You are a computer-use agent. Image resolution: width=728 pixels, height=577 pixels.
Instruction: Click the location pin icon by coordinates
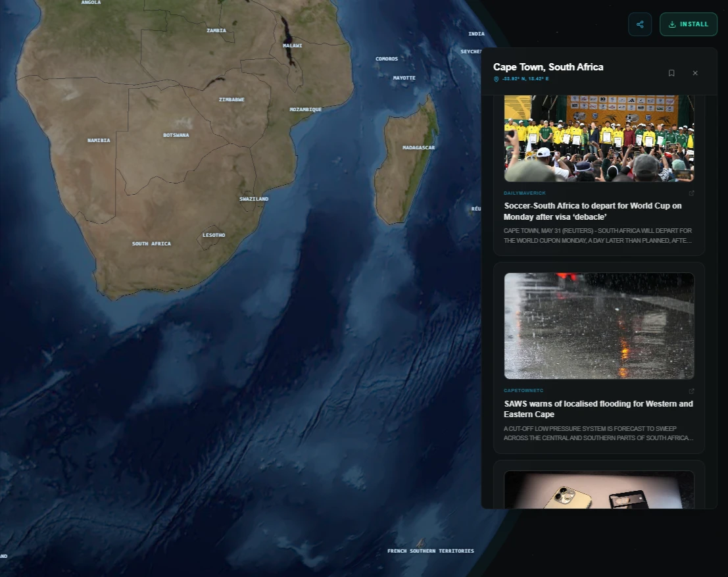click(496, 79)
